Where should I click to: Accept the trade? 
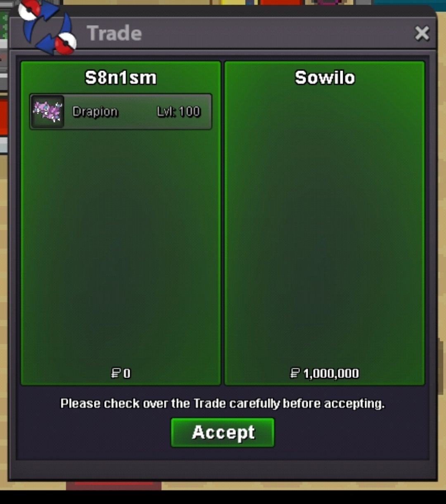[223, 432]
